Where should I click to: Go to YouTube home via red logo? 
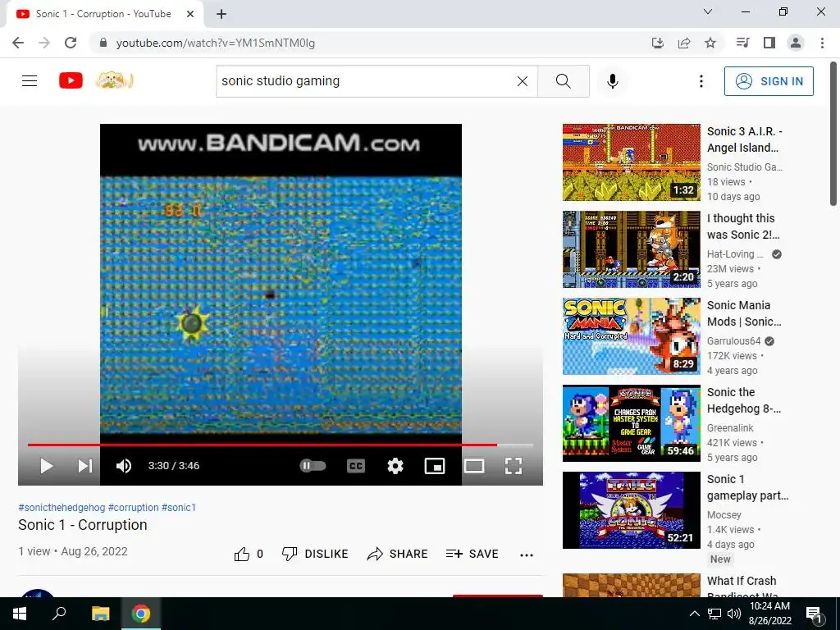click(x=71, y=81)
